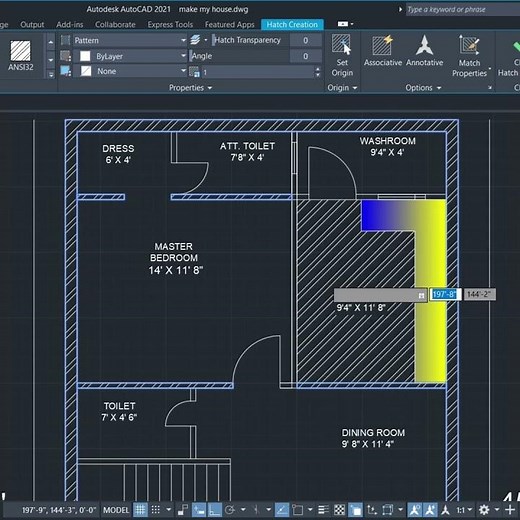The width and height of the screenshot is (520, 520).
Task: Click the isometric drafting status icon
Action: click(x=256, y=509)
